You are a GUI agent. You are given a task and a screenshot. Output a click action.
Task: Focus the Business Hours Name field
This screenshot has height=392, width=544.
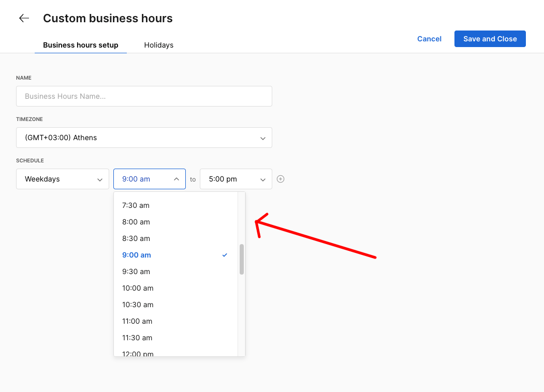pyautogui.click(x=144, y=96)
